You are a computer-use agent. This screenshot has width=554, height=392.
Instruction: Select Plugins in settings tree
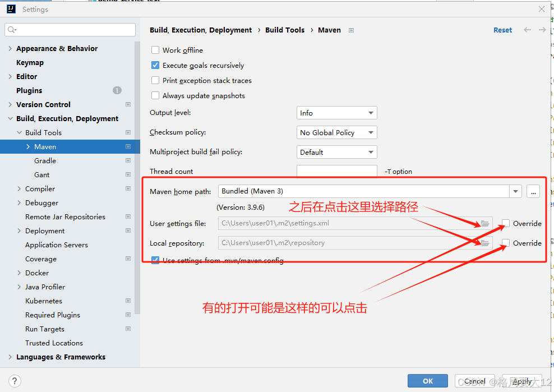(x=29, y=90)
